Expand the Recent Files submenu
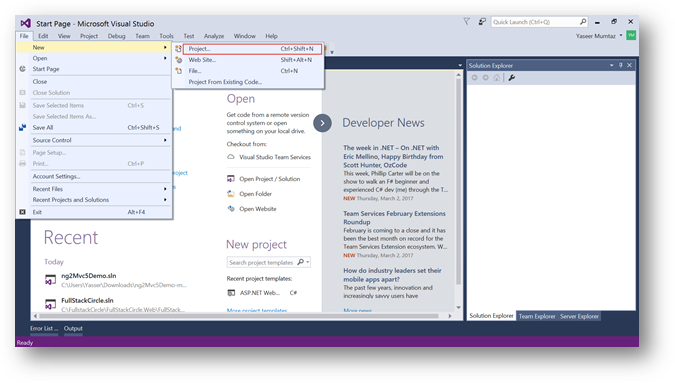This screenshot has height=383, width=675. (165, 189)
